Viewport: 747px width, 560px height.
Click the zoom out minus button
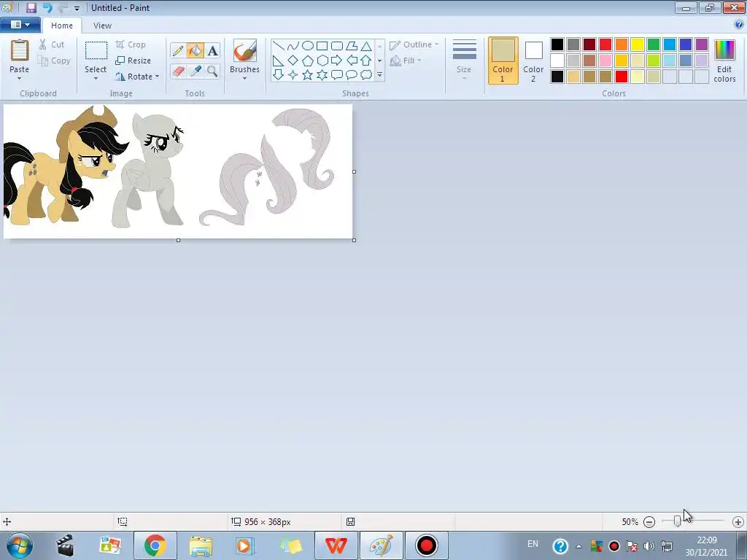click(649, 522)
